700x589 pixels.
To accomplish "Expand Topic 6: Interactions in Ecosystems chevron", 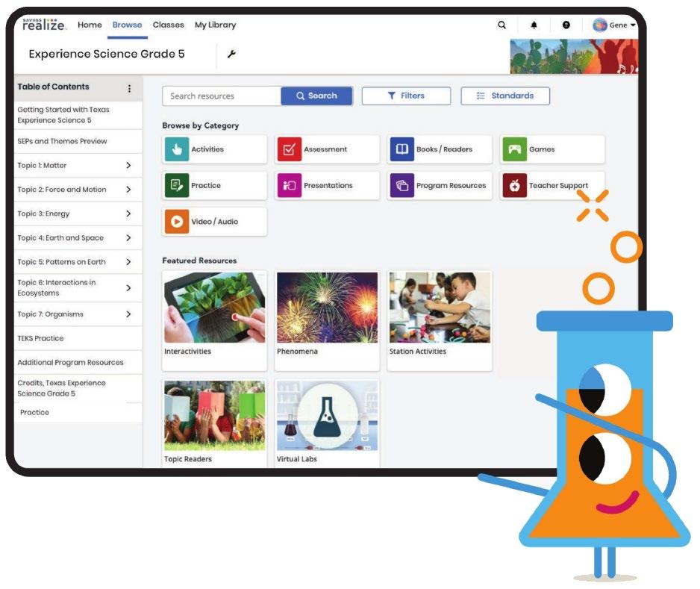I will (128, 288).
